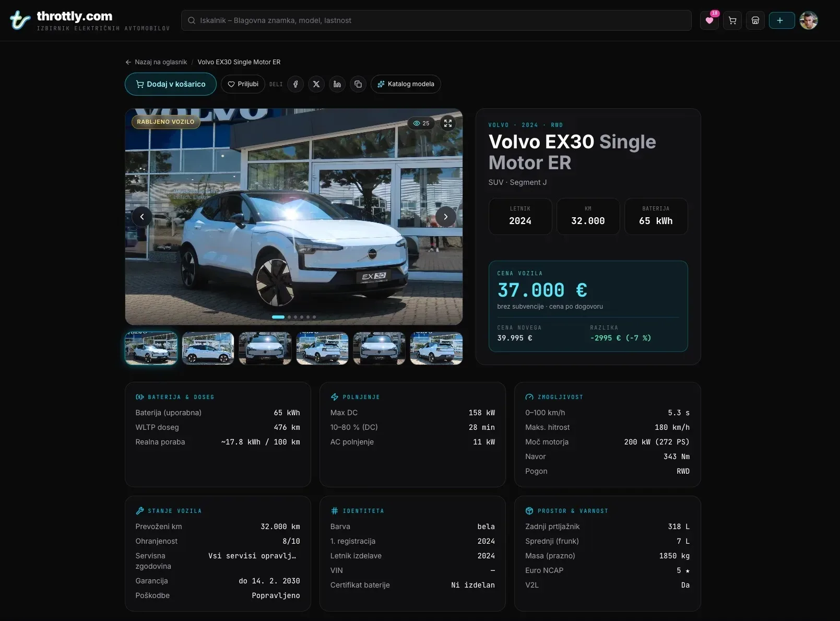Select the first gallery thumbnail
Screen dimensions: 840x621
click(151, 348)
